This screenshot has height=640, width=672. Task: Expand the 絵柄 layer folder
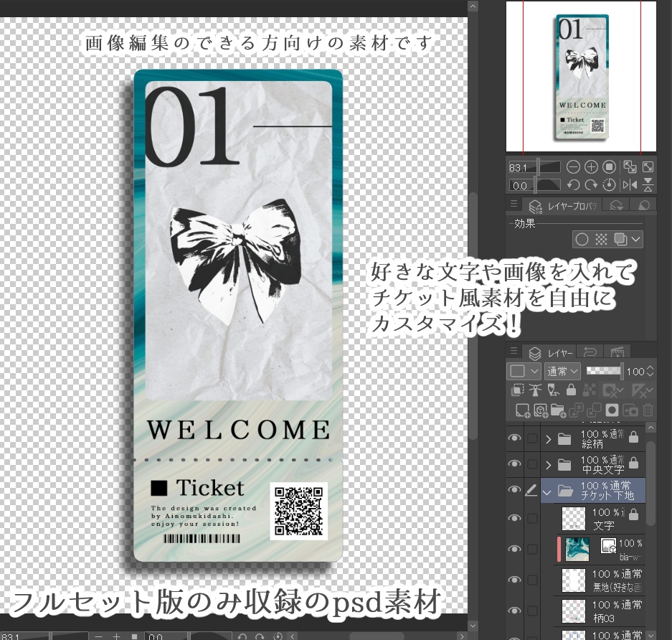(548, 439)
